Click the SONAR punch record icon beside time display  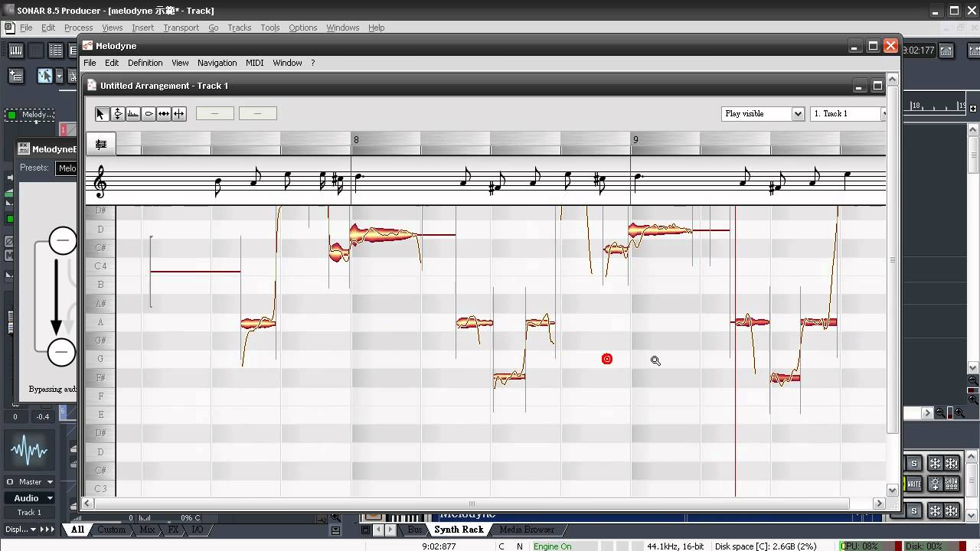click(x=946, y=51)
